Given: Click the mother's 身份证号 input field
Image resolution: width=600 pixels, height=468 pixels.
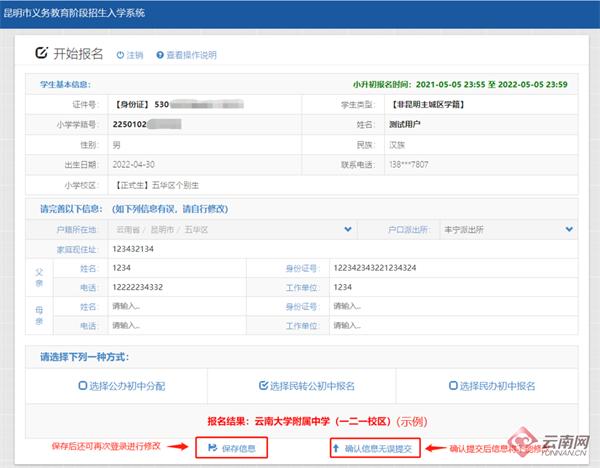Looking at the screenshot, I should click(x=453, y=307).
